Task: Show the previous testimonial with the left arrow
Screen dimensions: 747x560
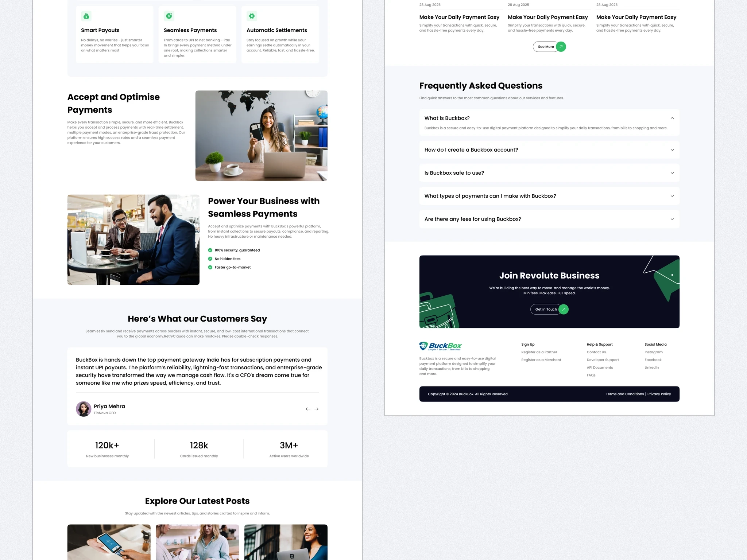Action: point(308,409)
